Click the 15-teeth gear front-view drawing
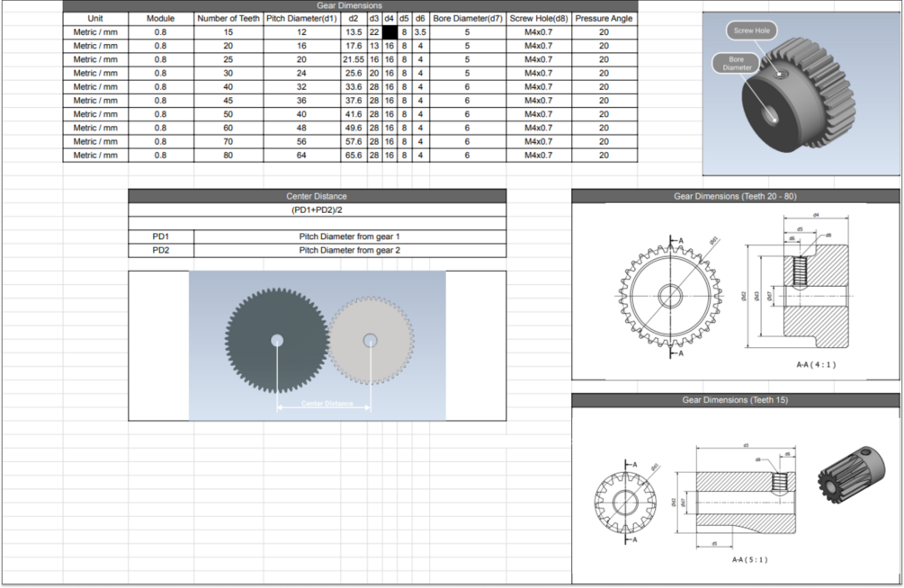This screenshot has width=904, height=588. click(x=625, y=502)
